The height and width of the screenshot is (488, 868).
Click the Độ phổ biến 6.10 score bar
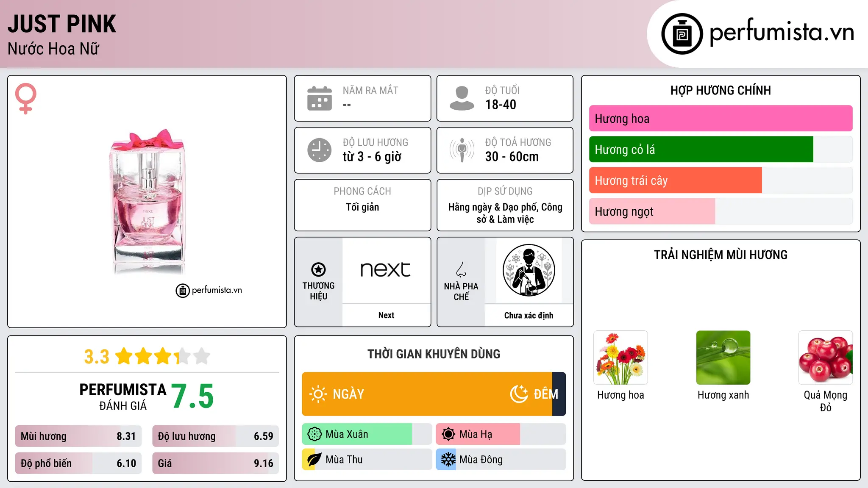click(78, 463)
